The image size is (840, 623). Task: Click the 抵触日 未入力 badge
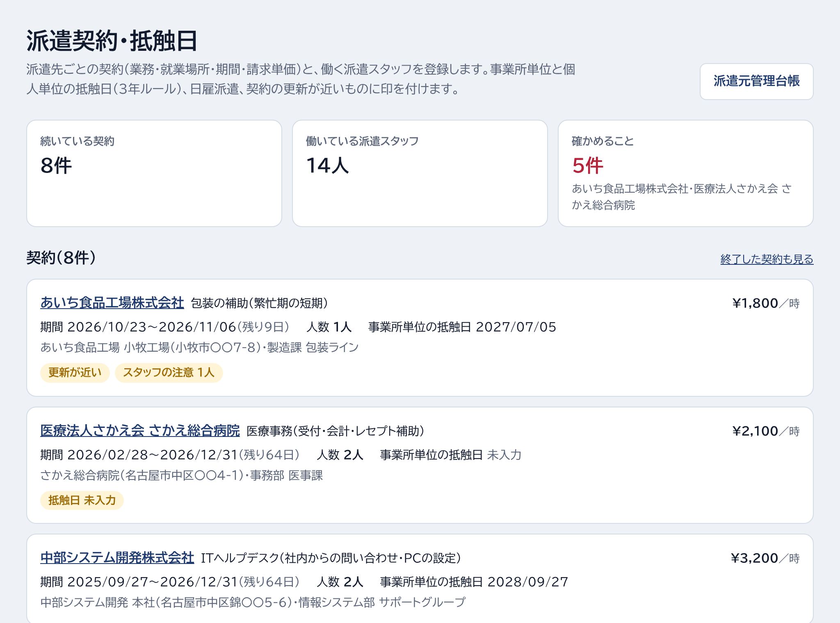tap(82, 500)
